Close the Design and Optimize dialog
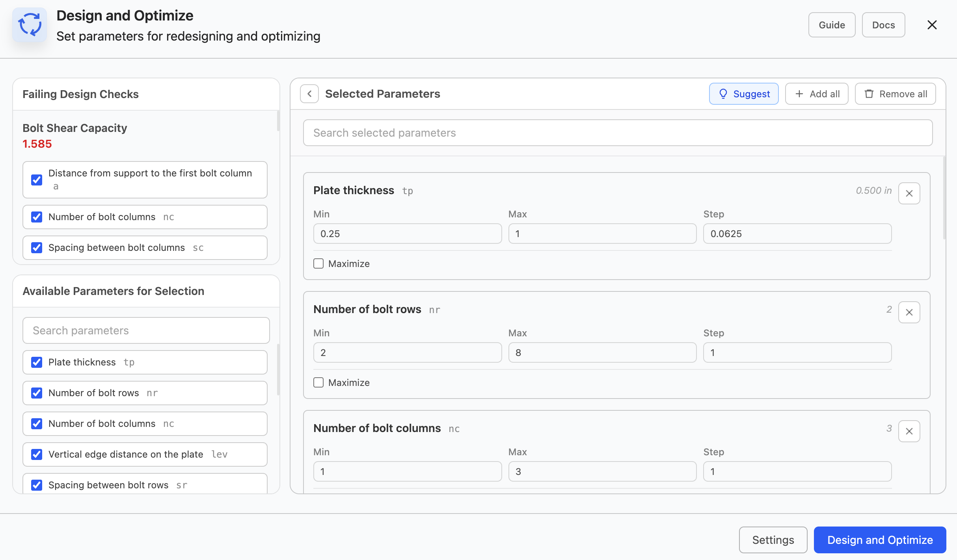 [932, 25]
